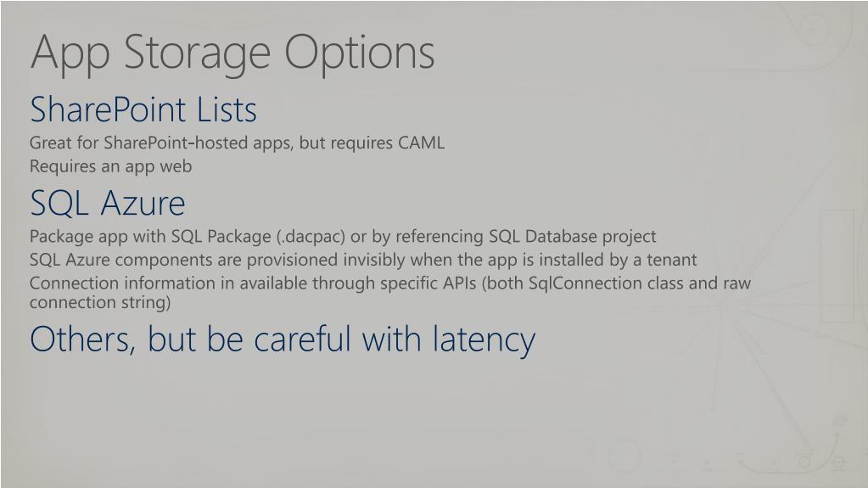Click the faint circular watermark icon at the bottom right

coord(624,455)
